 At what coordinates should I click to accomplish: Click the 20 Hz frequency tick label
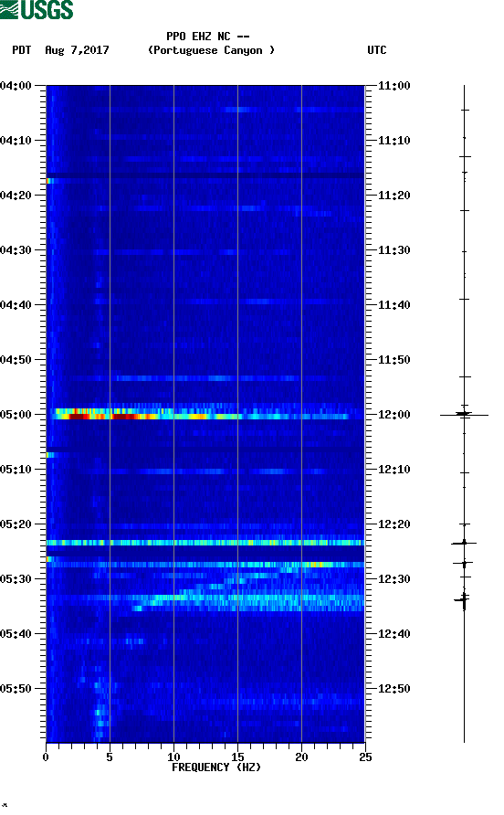click(x=301, y=757)
